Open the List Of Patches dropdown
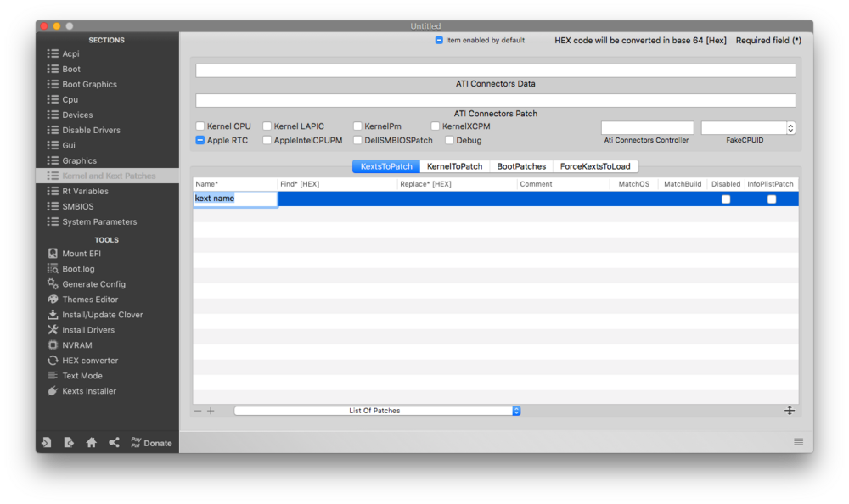This screenshot has width=849, height=504. pos(377,411)
